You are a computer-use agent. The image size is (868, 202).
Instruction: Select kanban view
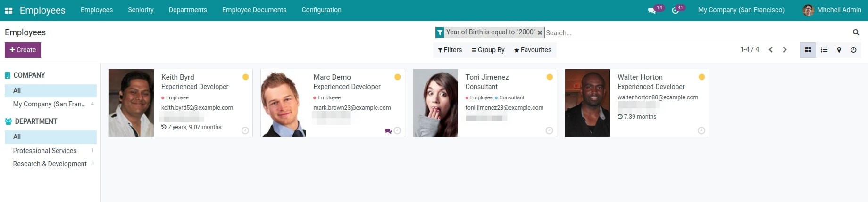[x=808, y=50]
